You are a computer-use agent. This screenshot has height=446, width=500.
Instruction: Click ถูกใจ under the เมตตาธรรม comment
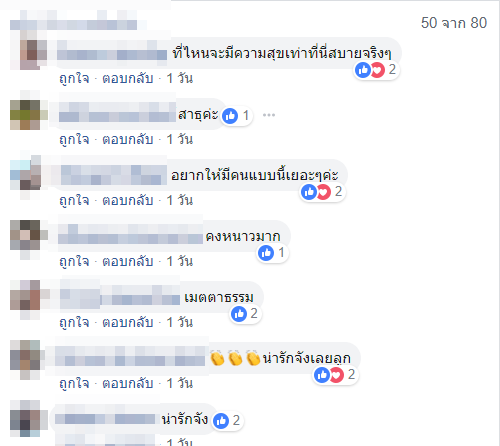pyautogui.click(x=74, y=323)
